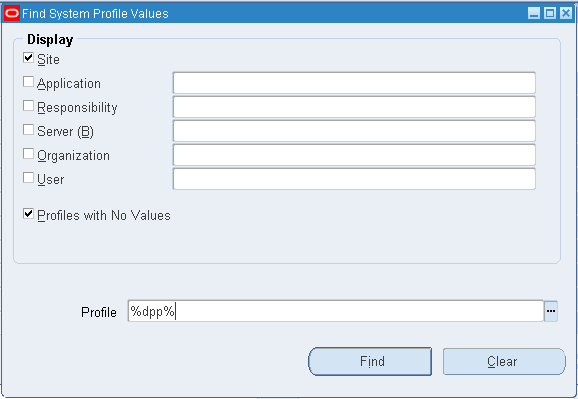Viewport: 578px width, 399px height.
Task: Toggle Profiles with No Values checkbox
Action: 28,214
